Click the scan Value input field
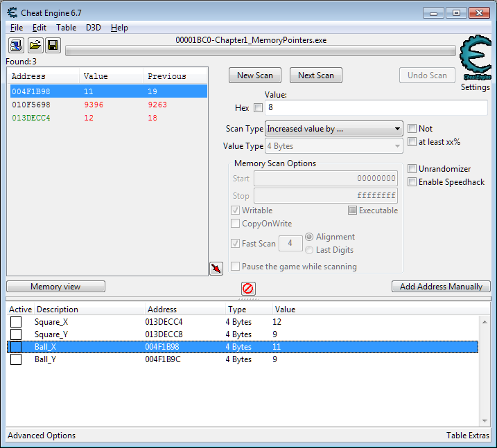The image size is (497, 448). pyautogui.click(x=376, y=108)
